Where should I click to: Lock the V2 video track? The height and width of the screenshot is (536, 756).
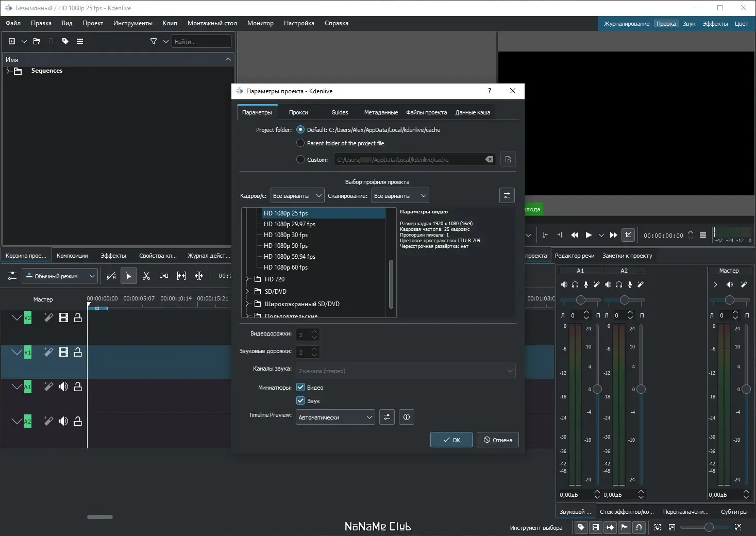point(78,318)
